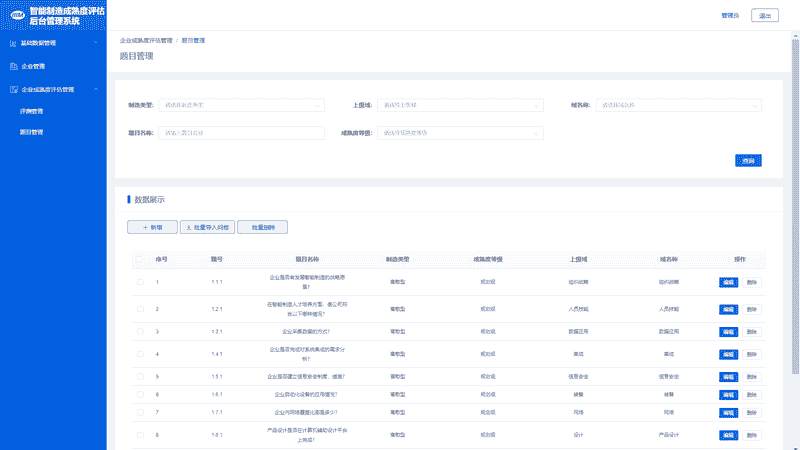Click the 管理员 user label

730,15
